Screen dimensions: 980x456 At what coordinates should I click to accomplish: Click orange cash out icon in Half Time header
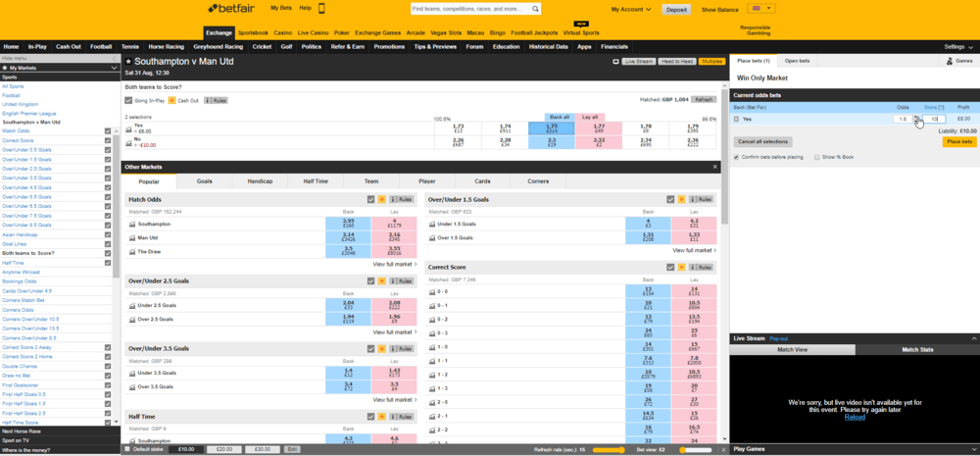[381, 417]
